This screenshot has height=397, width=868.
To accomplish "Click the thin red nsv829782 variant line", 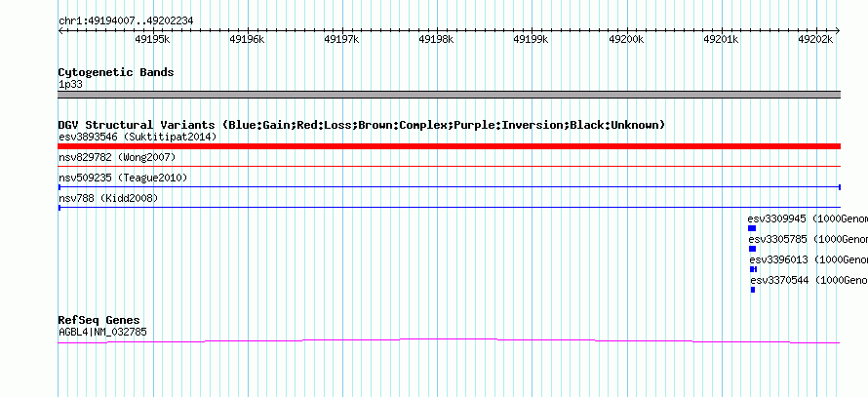I will (x=449, y=166).
